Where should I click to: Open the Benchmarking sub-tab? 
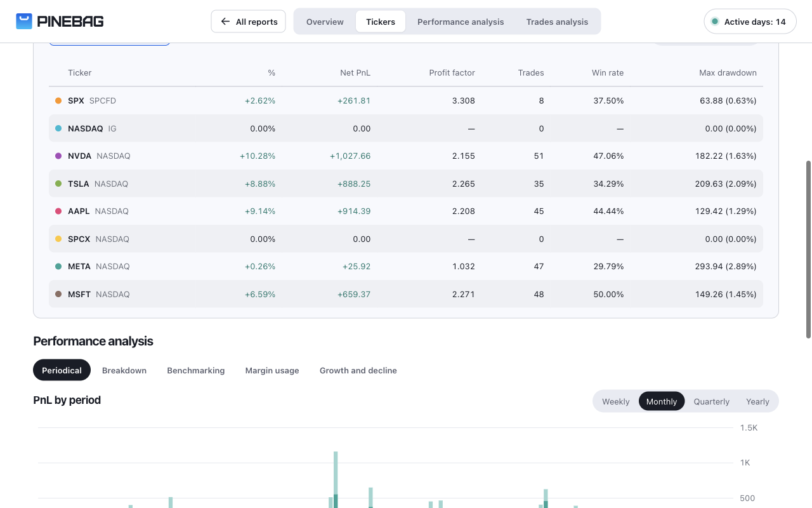coord(196,370)
